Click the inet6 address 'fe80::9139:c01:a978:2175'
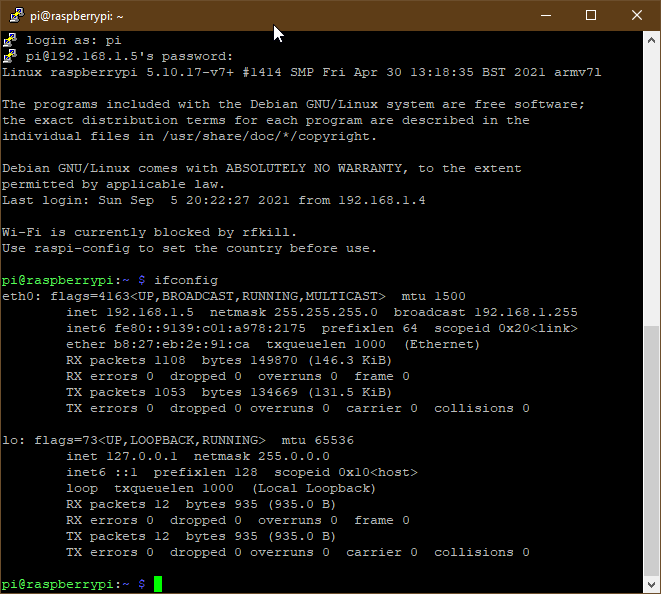 pos(210,328)
